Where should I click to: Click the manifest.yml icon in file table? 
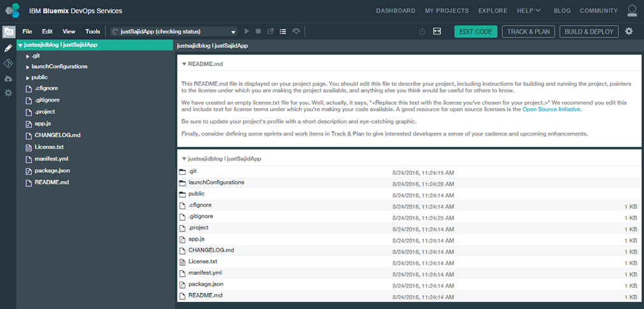(x=182, y=273)
